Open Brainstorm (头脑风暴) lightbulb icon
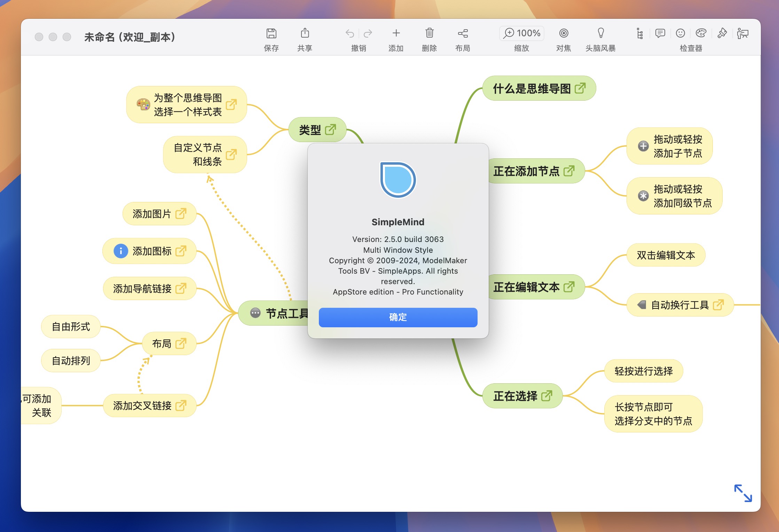 click(x=601, y=33)
